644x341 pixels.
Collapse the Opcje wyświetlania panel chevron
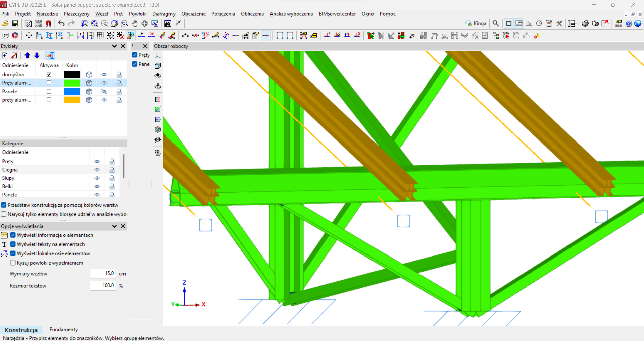[114, 226]
